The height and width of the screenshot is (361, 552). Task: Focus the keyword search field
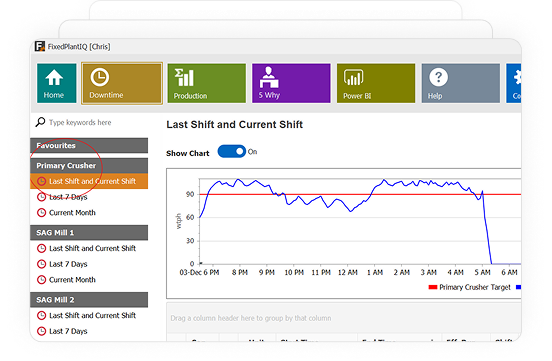coord(80,122)
